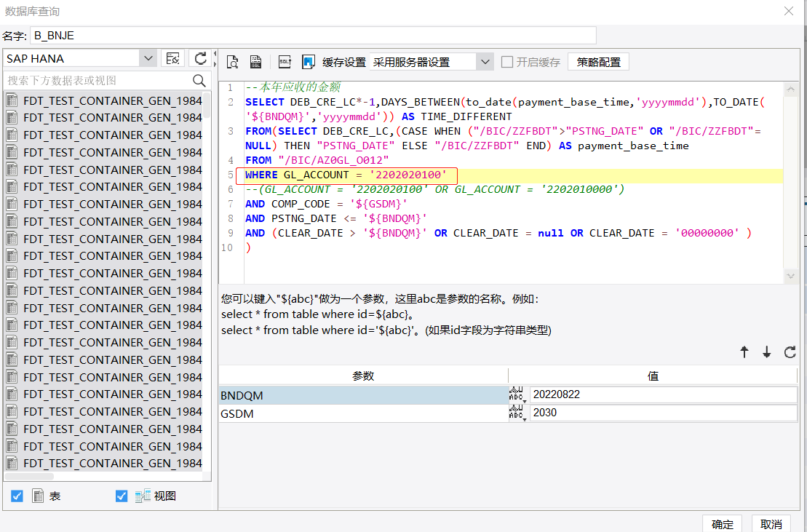
Task: Select the GSDM parameter row name
Action: 363,413
